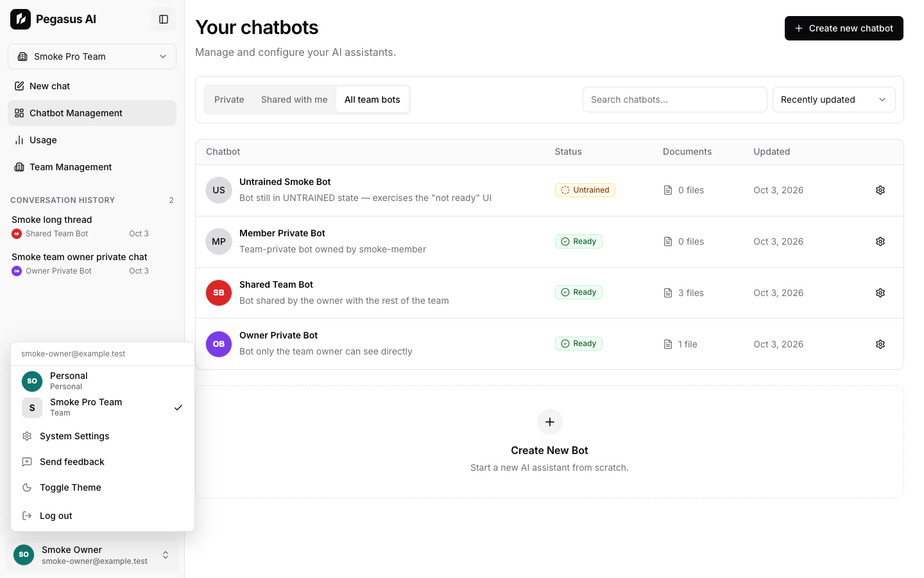The image size is (924, 578).
Task: Open settings gear for Shared Team Bot
Action: tap(880, 293)
